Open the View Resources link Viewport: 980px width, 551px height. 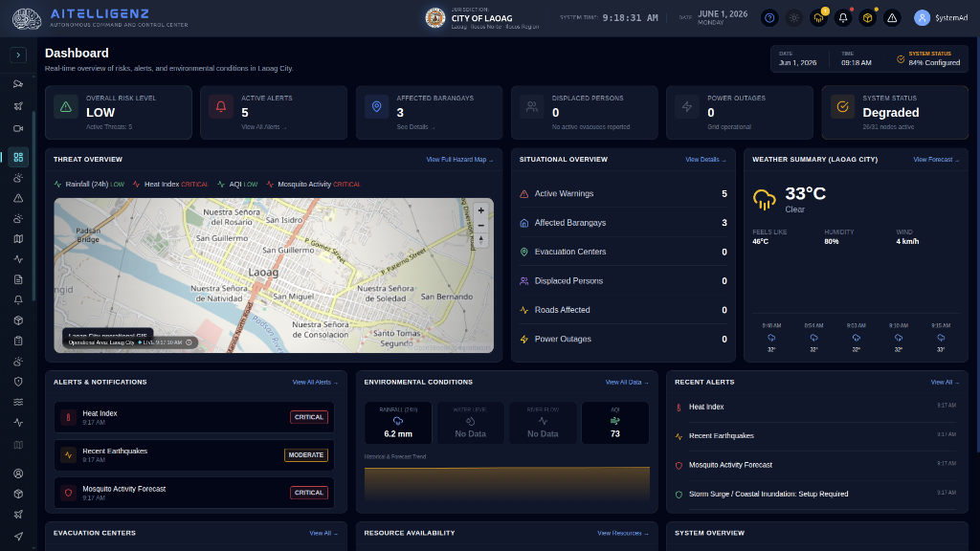tap(622, 533)
